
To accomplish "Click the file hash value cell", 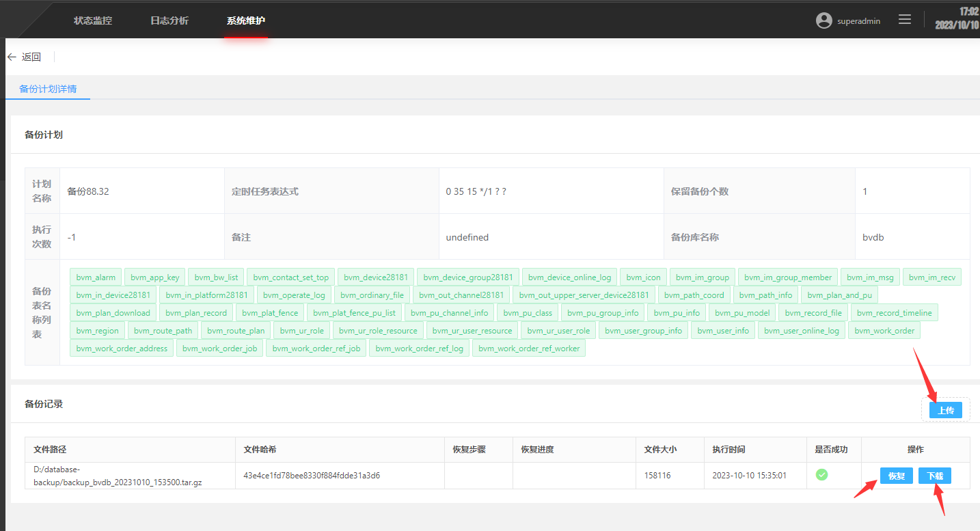I will pos(312,475).
